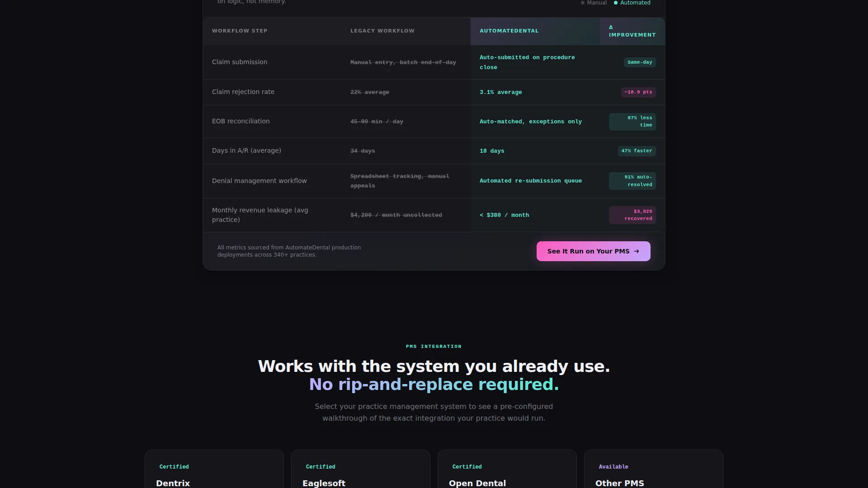The height and width of the screenshot is (488, 868).
Task: Click Auto-submitted on procedure close text
Action: 527,62
